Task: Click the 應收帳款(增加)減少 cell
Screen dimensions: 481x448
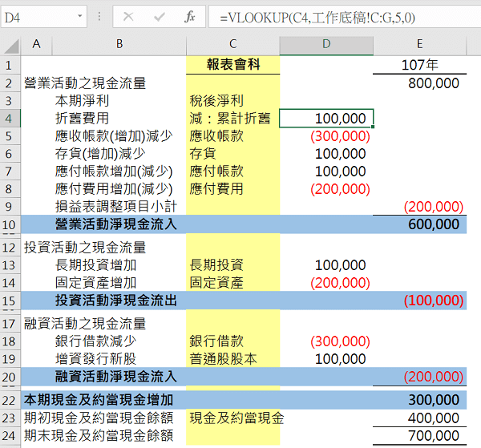Action: coord(119,136)
